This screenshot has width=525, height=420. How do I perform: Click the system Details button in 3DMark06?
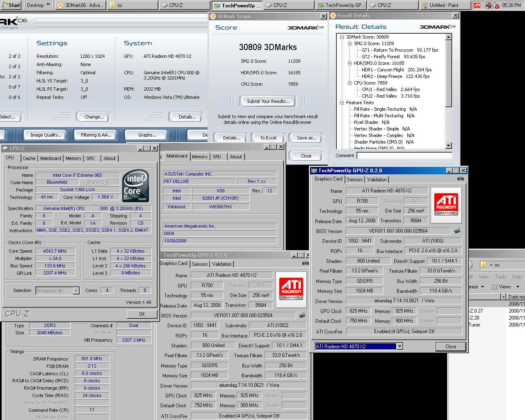[187, 117]
